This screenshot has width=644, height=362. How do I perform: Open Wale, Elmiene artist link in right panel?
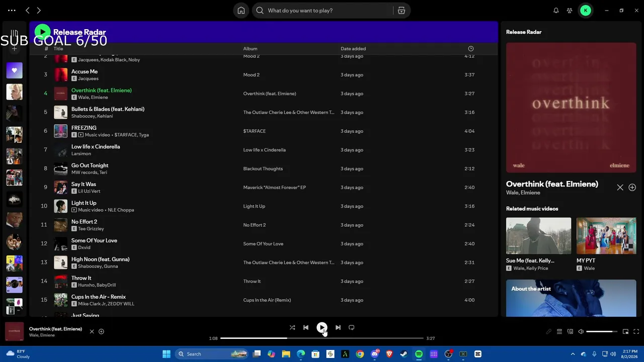click(523, 193)
